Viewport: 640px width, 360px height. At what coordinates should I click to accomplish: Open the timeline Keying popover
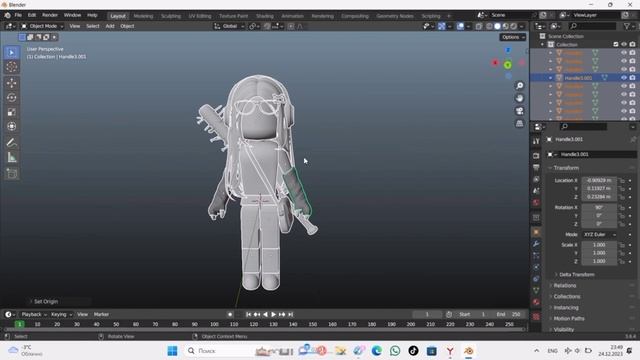tap(61, 315)
